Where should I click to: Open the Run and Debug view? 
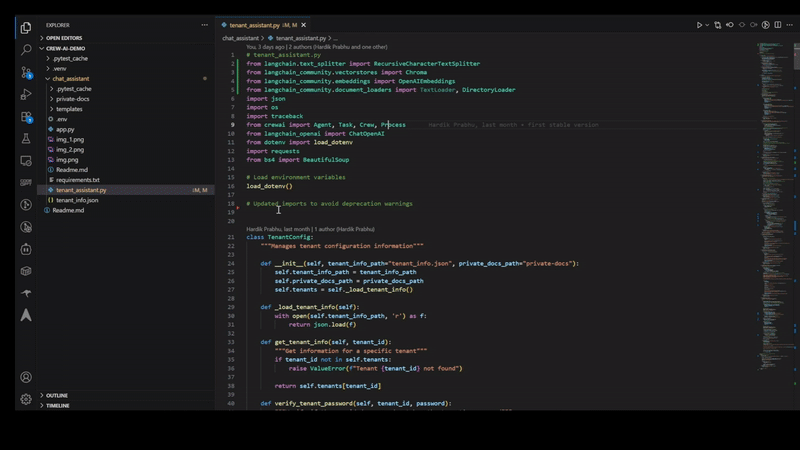26,94
